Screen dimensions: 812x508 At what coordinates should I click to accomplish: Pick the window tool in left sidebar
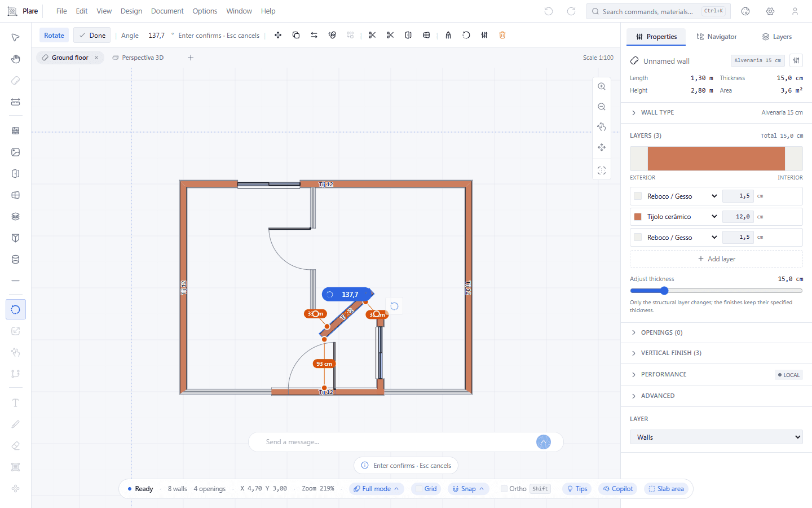[x=16, y=195]
